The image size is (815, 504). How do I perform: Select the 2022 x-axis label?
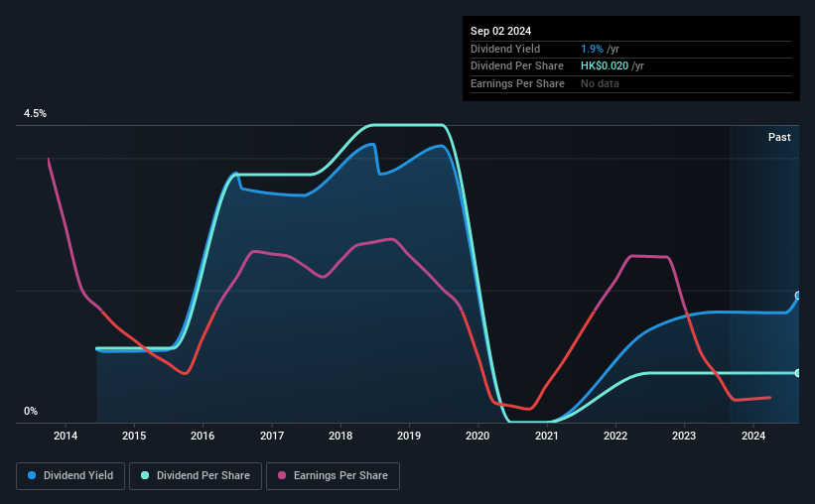[615, 436]
